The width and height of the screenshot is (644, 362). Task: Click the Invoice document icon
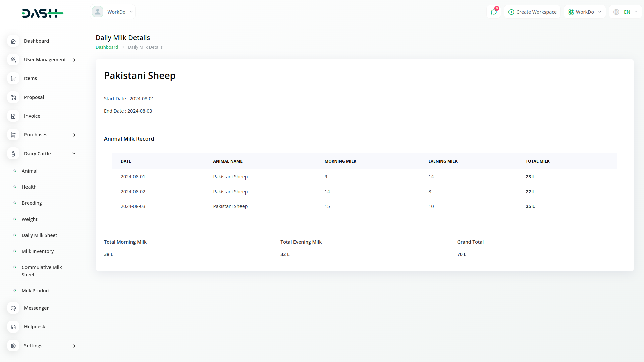pyautogui.click(x=13, y=116)
